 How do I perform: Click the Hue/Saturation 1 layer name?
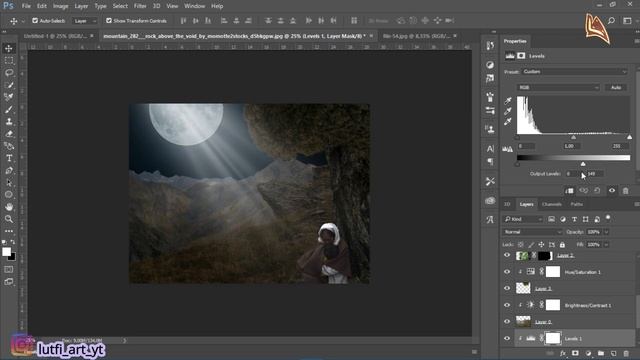(x=582, y=272)
